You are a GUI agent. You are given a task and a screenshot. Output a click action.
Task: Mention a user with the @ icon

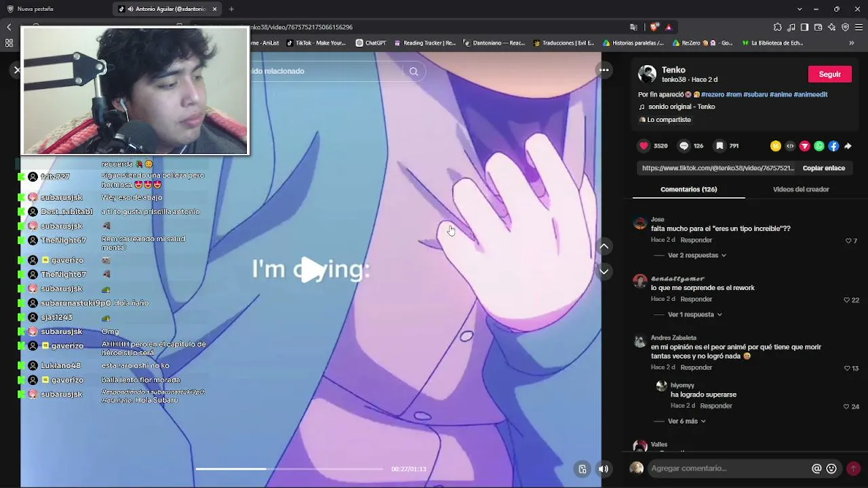click(816, 468)
